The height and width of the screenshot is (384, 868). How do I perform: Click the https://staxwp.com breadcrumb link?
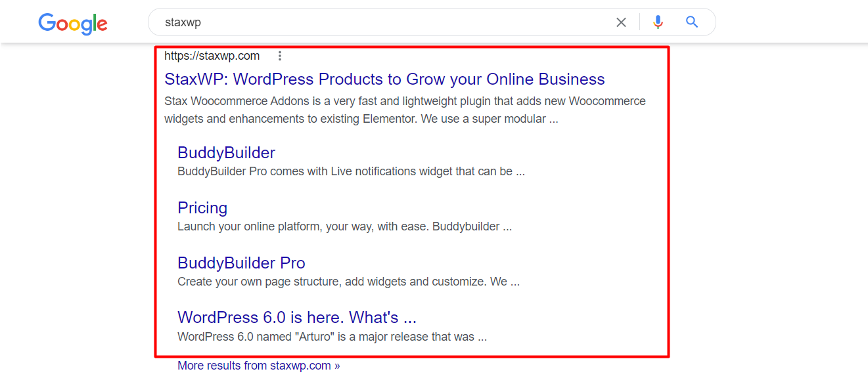pyautogui.click(x=212, y=56)
